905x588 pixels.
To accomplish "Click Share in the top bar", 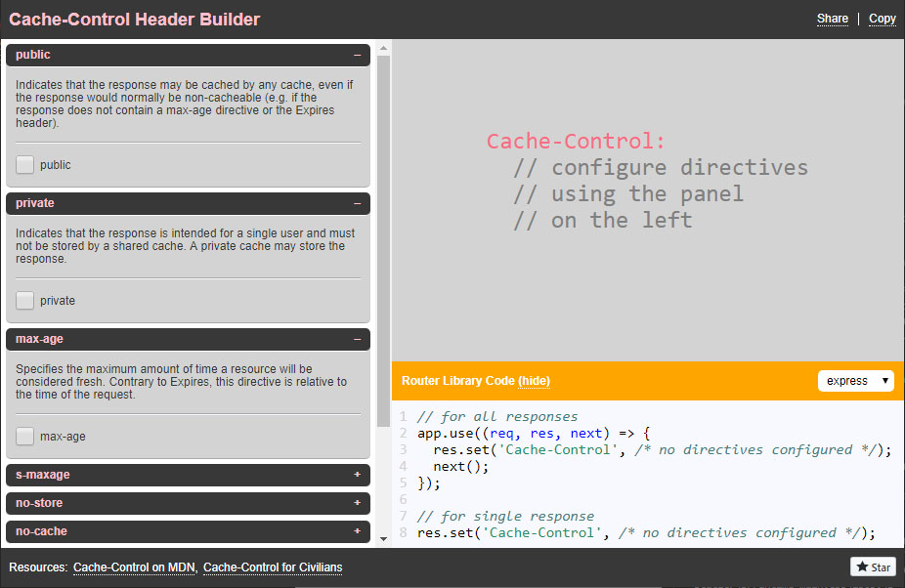I will click(x=833, y=19).
